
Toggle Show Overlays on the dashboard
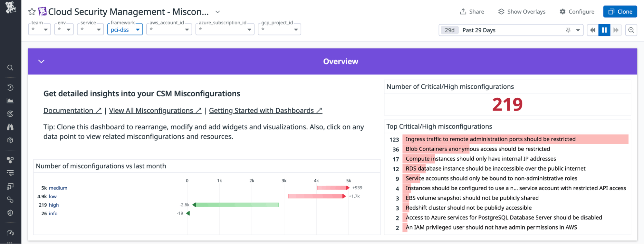click(522, 12)
